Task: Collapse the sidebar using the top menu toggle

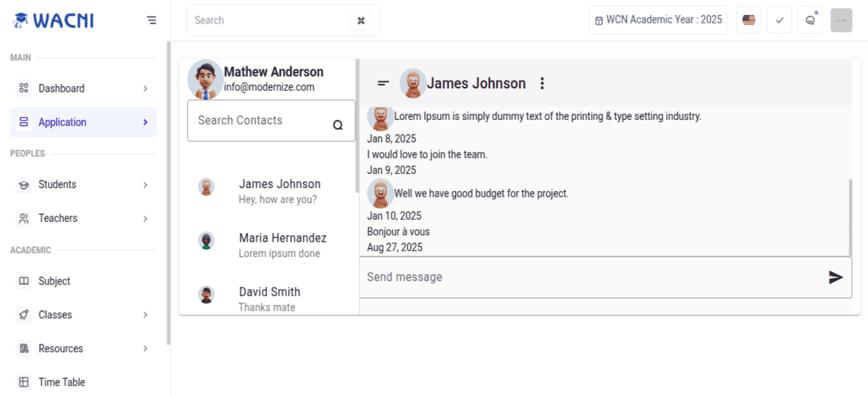Action: [x=152, y=21]
